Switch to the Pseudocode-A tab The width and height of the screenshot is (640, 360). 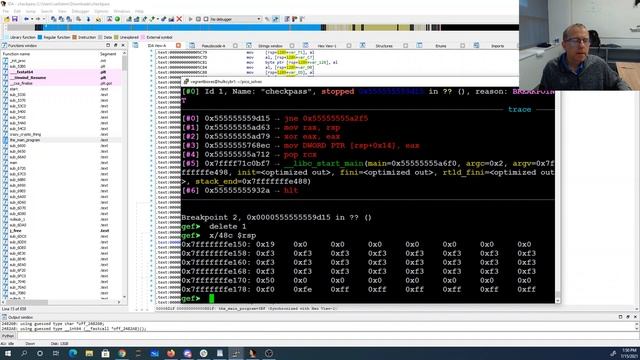click(x=213, y=46)
